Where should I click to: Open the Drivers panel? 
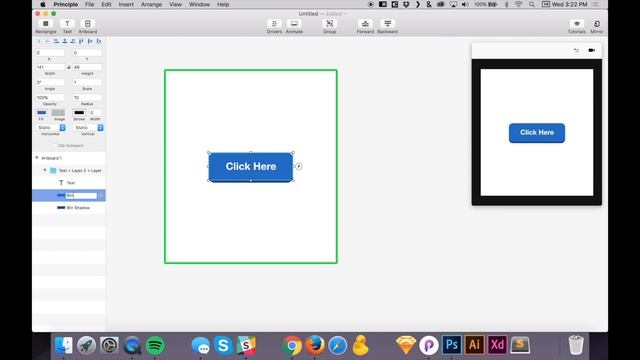(x=274, y=26)
